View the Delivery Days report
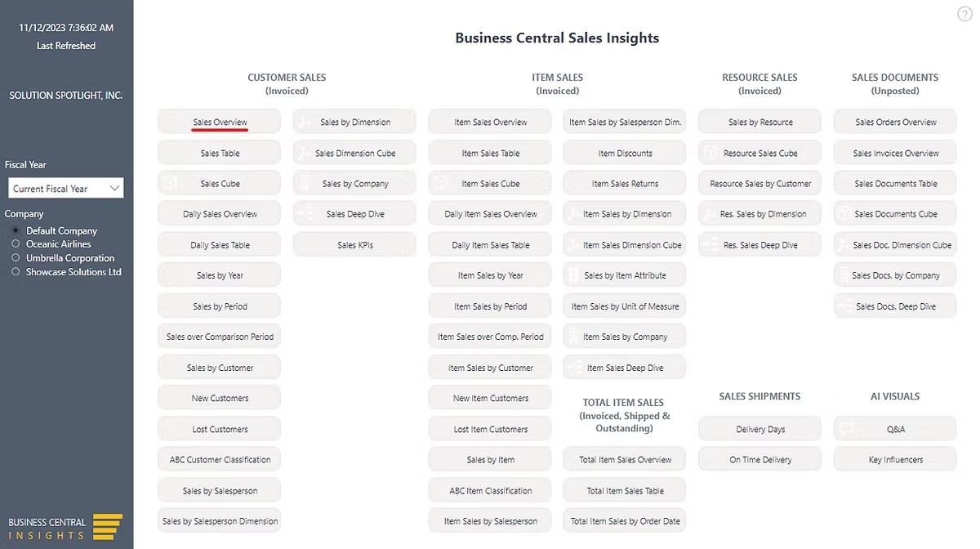This screenshot has width=980, height=549. (x=759, y=428)
